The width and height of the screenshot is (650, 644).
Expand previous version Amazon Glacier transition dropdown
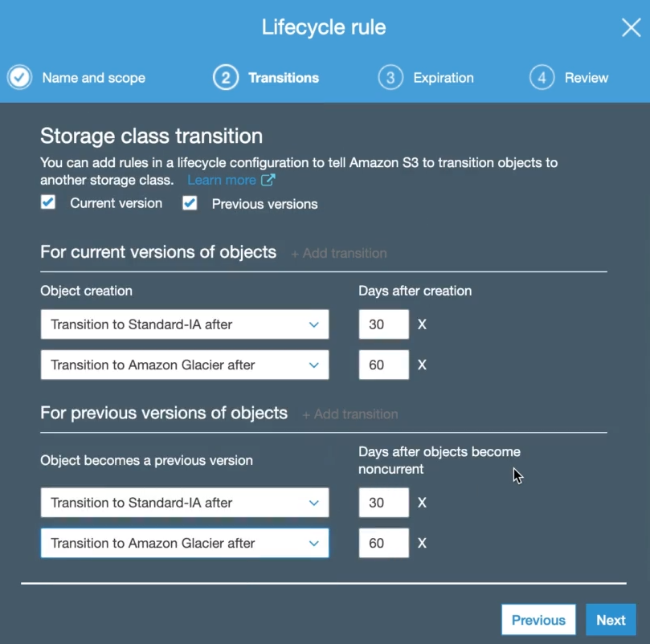point(185,543)
